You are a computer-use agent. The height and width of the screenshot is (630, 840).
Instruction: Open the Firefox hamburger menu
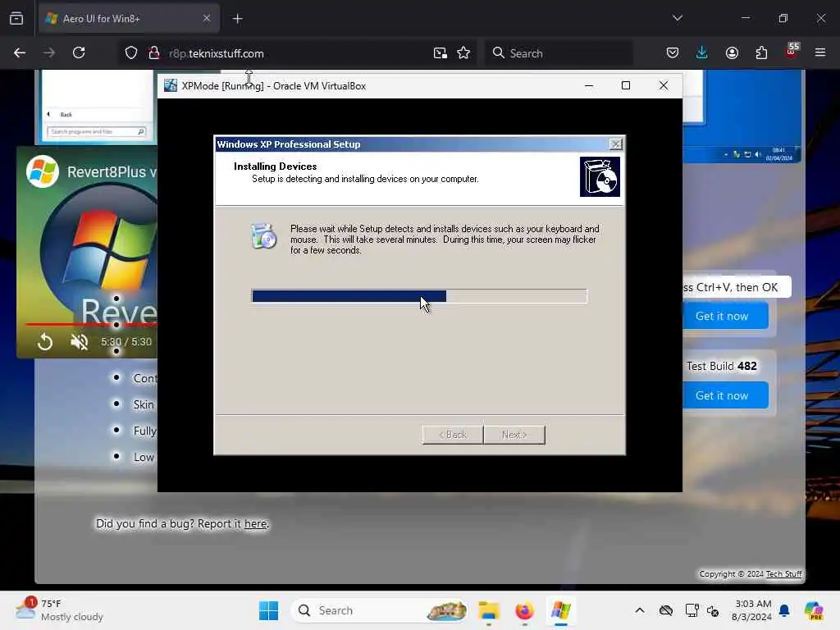pos(820,52)
